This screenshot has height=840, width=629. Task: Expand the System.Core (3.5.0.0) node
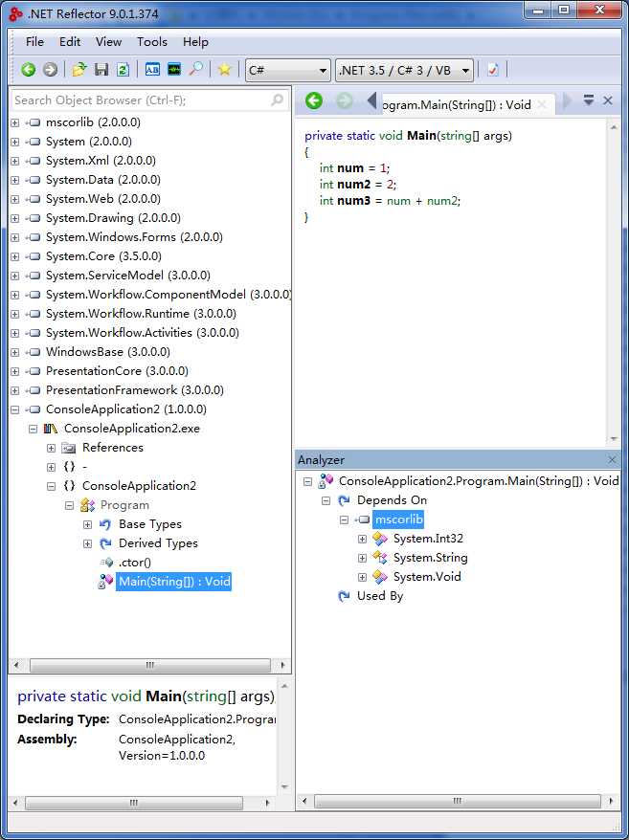(x=15, y=256)
